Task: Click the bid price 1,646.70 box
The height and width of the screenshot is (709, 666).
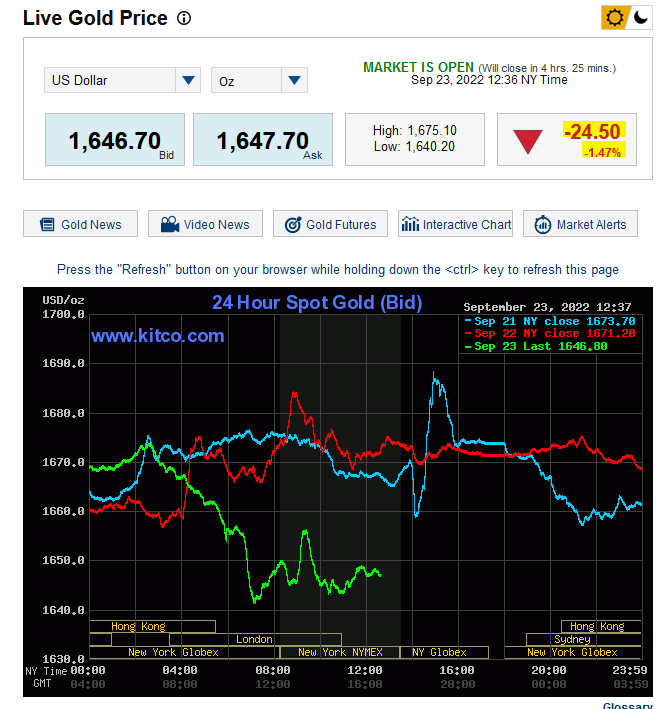Action: 115,140
